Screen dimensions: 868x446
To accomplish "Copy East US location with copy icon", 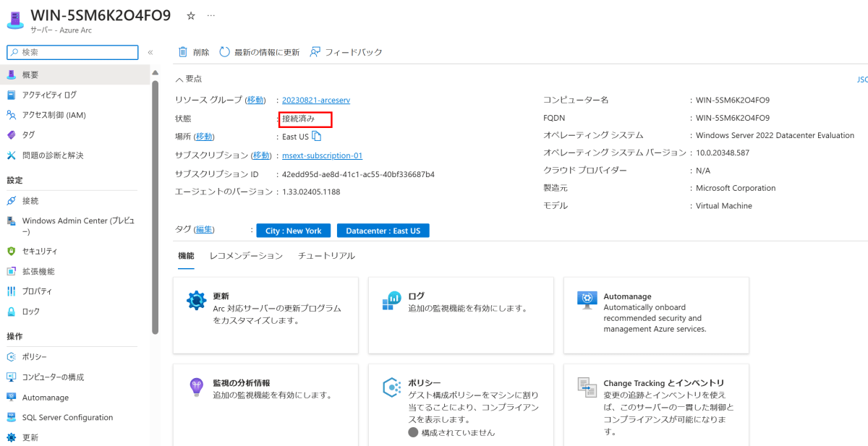I will [316, 136].
